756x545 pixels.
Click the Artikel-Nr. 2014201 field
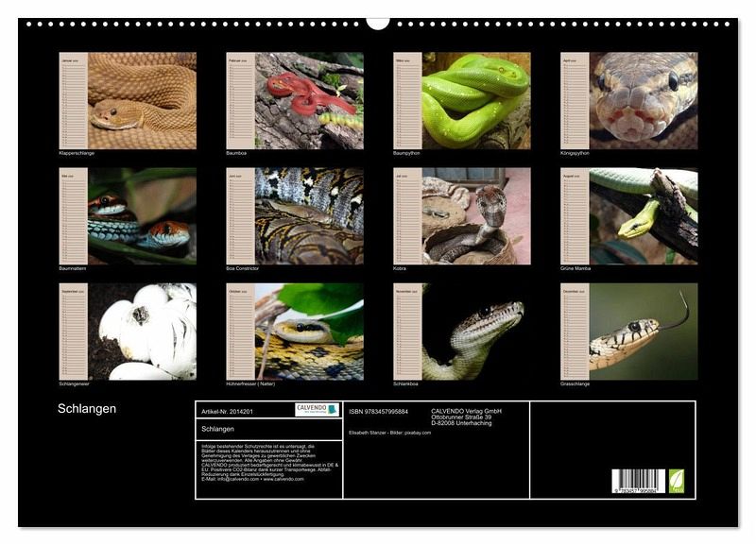click(227, 412)
